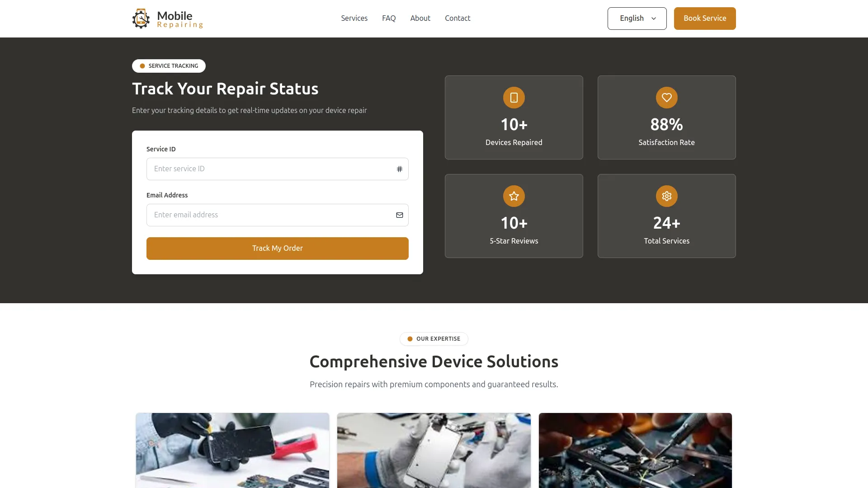The height and width of the screenshot is (488, 868).
Task: Click the orange dot in the SERVICE TRACKING badge
Action: 142,66
